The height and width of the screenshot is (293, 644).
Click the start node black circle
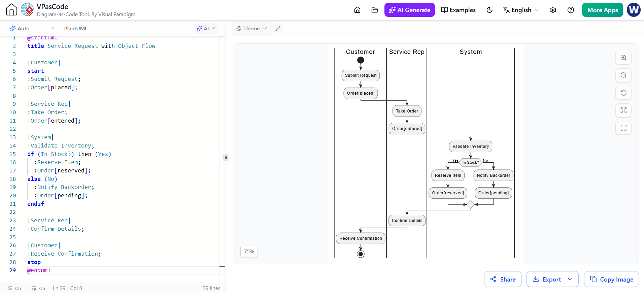(x=361, y=60)
